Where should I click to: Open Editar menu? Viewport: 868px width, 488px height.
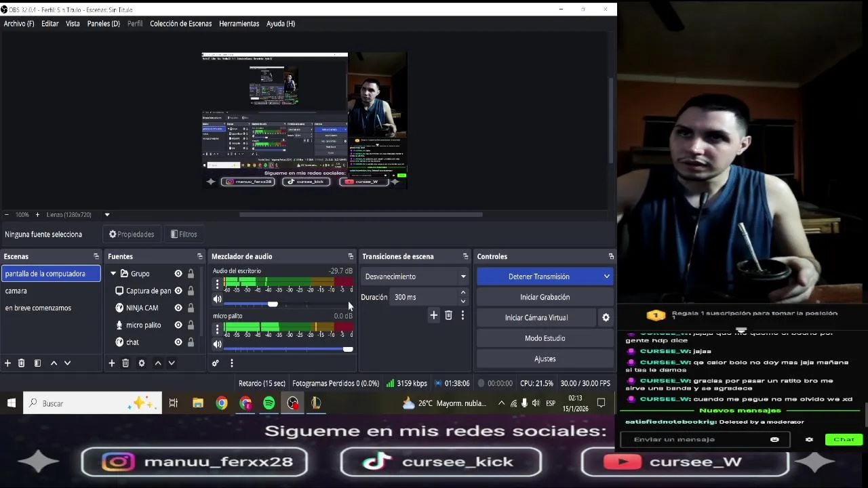click(50, 24)
